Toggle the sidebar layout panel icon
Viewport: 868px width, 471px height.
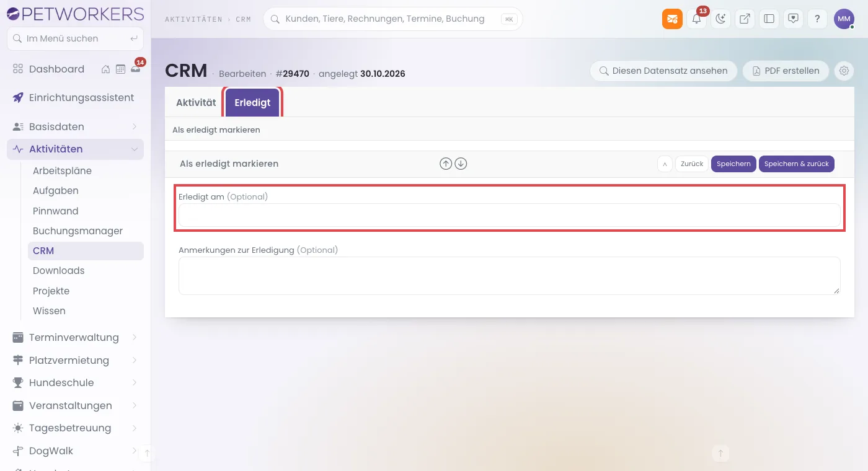[769, 19]
